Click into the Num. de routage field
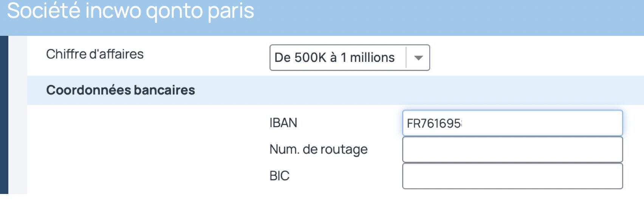Image resolution: width=644 pixels, height=200 pixels. (x=512, y=149)
